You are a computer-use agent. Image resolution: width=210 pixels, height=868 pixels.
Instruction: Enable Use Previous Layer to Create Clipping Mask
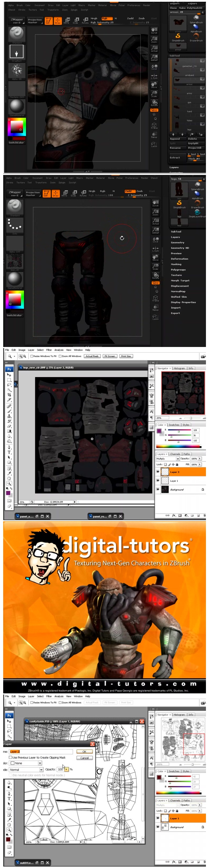point(10,757)
